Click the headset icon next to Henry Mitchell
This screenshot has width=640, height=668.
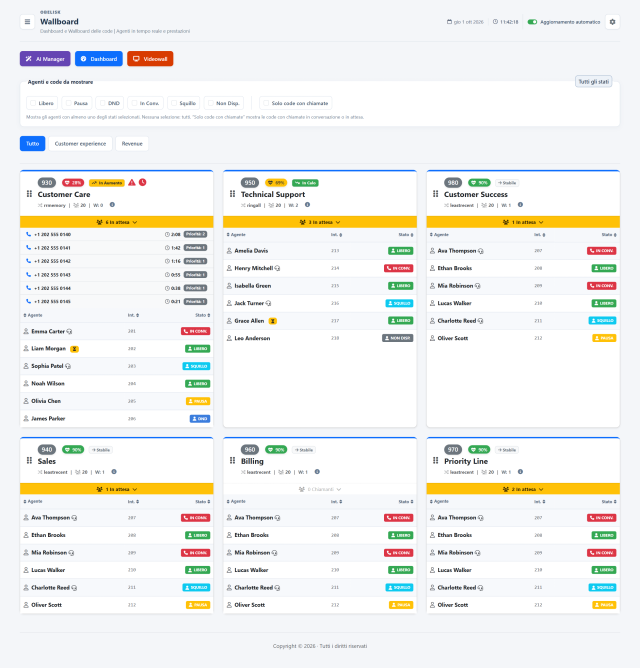click(x=277, y=268)
